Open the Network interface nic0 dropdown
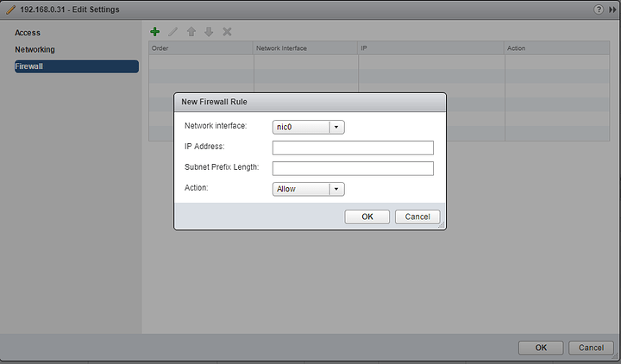The width and height of the screenshot is (621, 364). click(309, 127)
